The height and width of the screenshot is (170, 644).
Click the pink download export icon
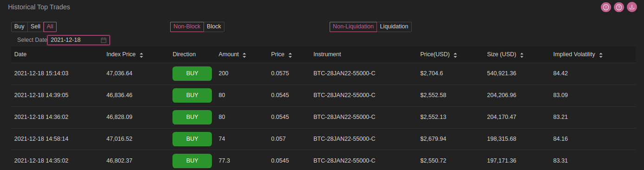tap(632, 7)
